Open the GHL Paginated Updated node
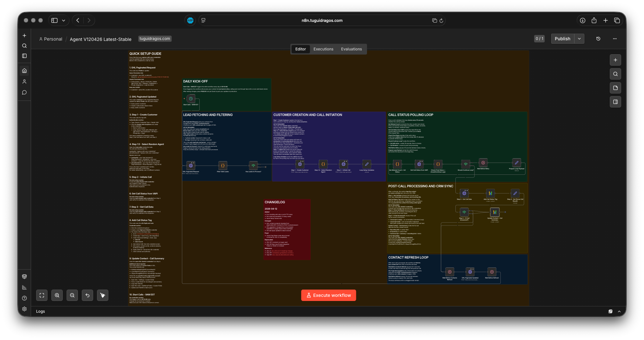Viewport: 644px width, 340px height. [470, 272]
